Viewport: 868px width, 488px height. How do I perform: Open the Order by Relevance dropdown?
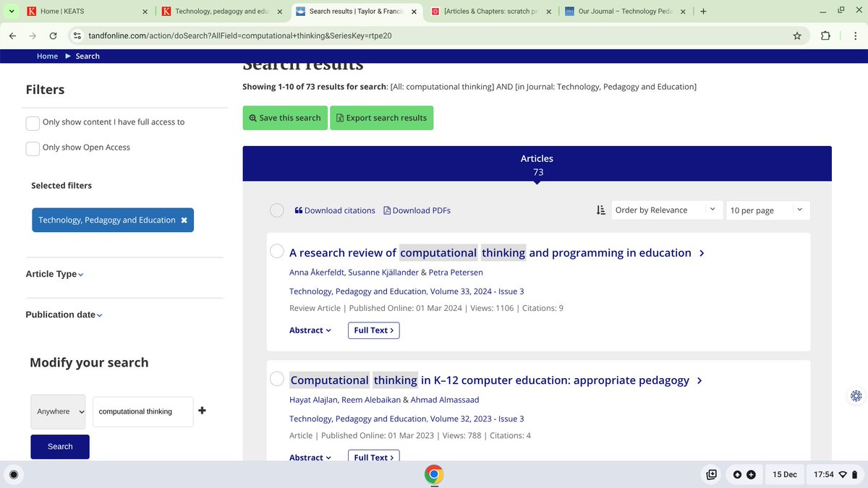pos(667,210)
